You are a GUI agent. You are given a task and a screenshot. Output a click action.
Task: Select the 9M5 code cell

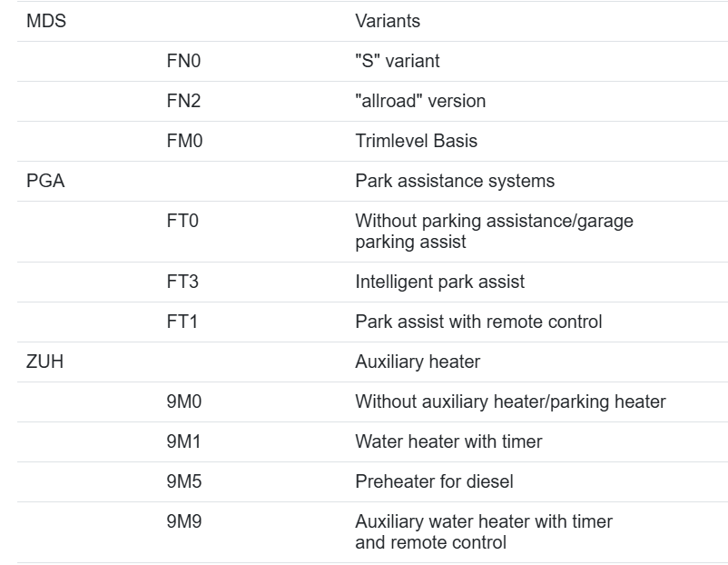click(184, 481)
